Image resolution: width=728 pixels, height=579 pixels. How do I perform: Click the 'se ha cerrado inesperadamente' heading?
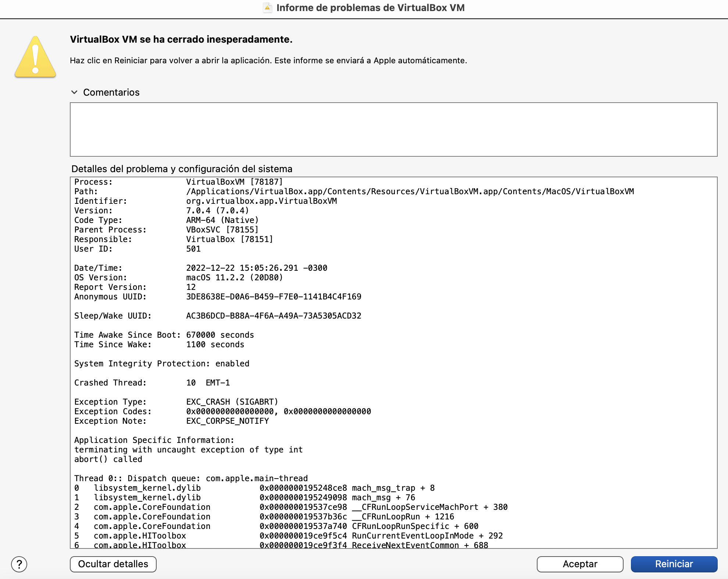tap(181, 39)
